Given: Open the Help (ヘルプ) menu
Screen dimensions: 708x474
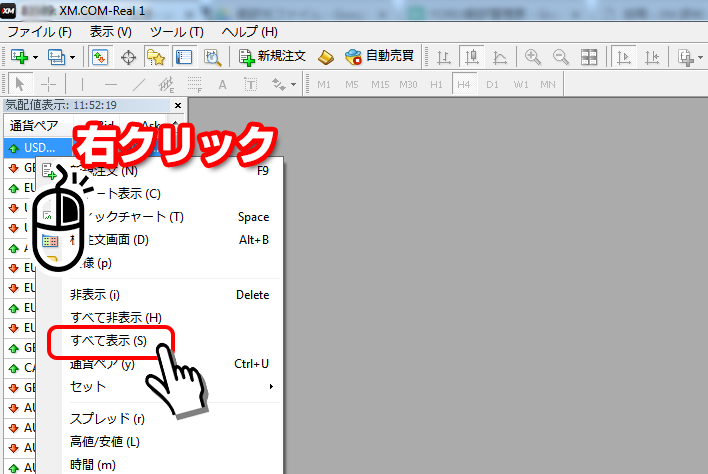Looking at the screenshot, I should (x=249, y=32).
